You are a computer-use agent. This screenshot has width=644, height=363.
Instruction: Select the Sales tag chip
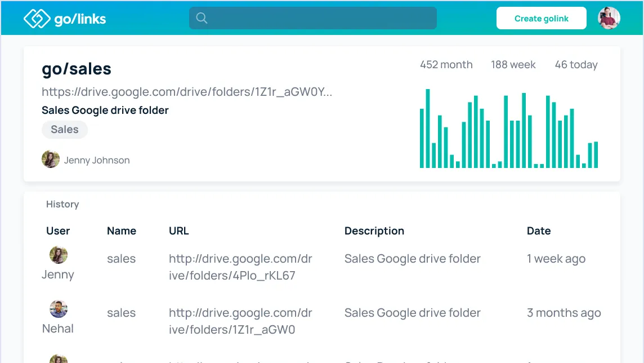(64, 129)
